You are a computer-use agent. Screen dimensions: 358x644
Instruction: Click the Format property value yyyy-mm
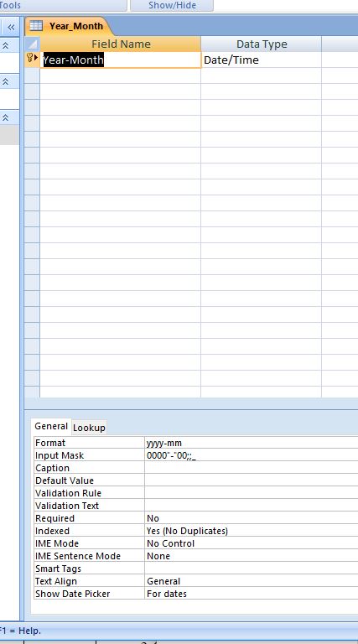click(252, 443)
